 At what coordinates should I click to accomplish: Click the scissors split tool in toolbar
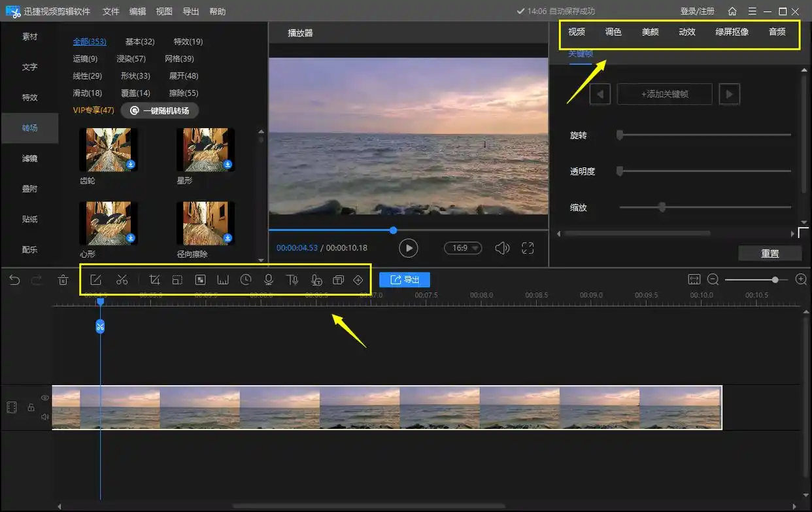point(122,280)
